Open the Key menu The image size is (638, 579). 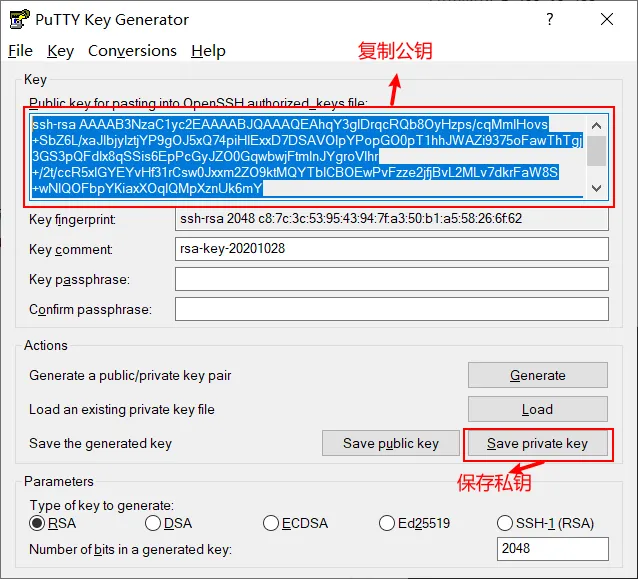click(x=60, y=51)
